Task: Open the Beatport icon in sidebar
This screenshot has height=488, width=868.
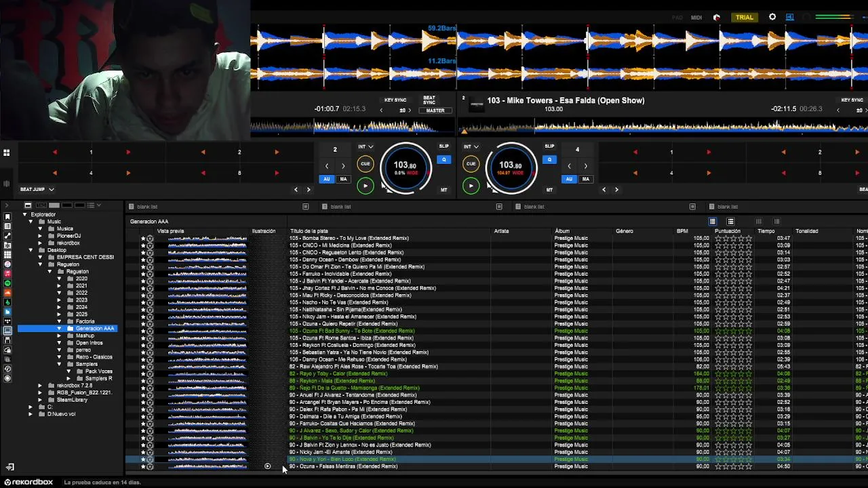Action: pyautogui.click(x=7, y=302)
